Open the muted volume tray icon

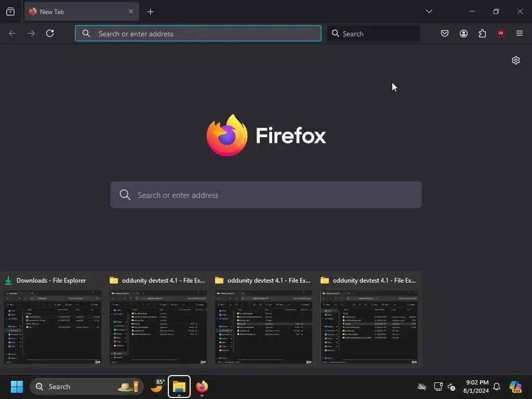tap(451, 387)
